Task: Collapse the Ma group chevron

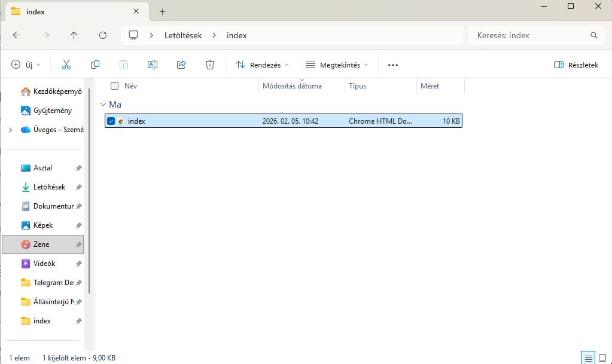Action: pyautogui.click(x=102, y=105)
